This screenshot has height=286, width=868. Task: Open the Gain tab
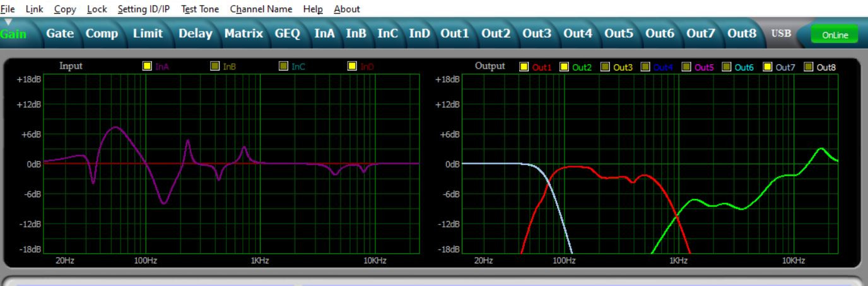pos(13,34)
